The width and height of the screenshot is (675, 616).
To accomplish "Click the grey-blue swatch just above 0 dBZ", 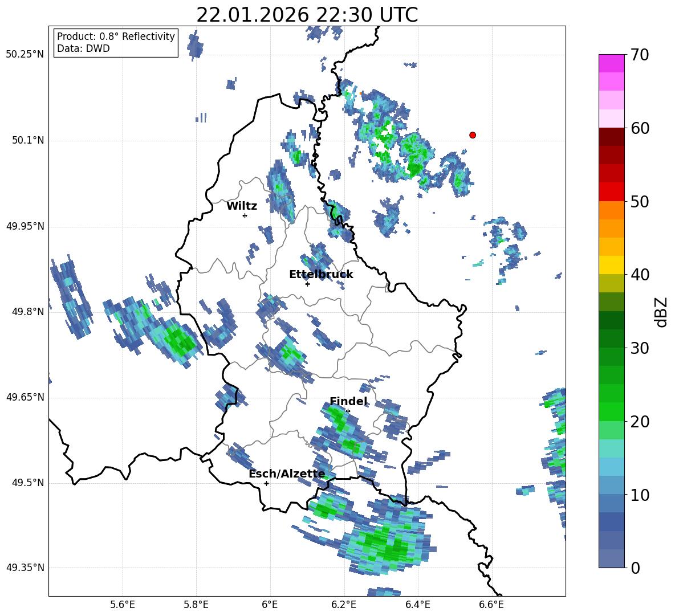I will pos(611,559).
